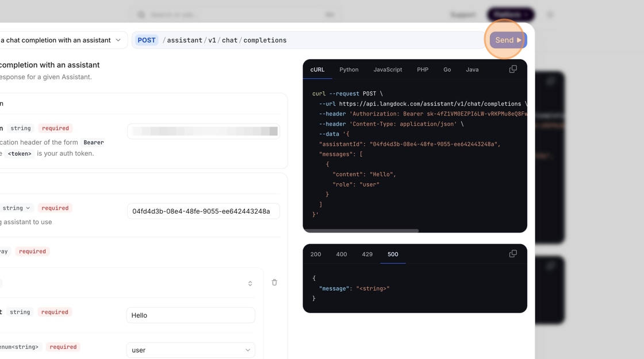Switch to the Python code tab

click(348, 70)
